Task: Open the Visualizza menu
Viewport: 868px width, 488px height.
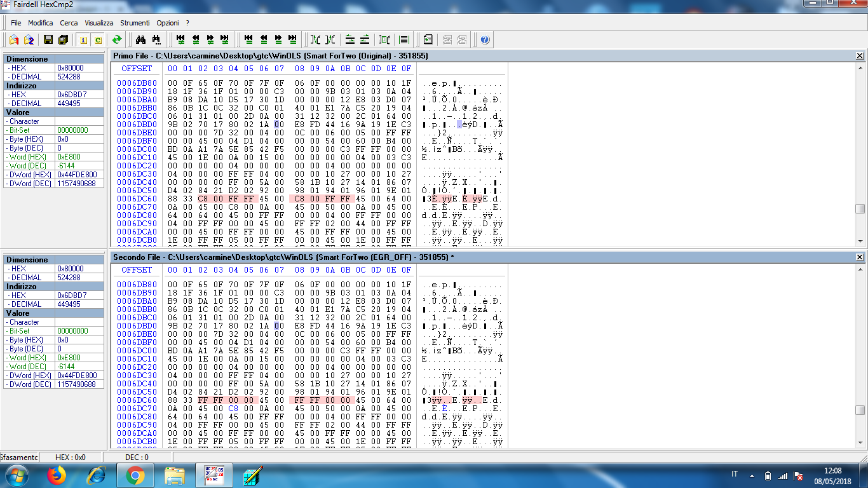Action: pyautogui.click(x=98, y=23)
